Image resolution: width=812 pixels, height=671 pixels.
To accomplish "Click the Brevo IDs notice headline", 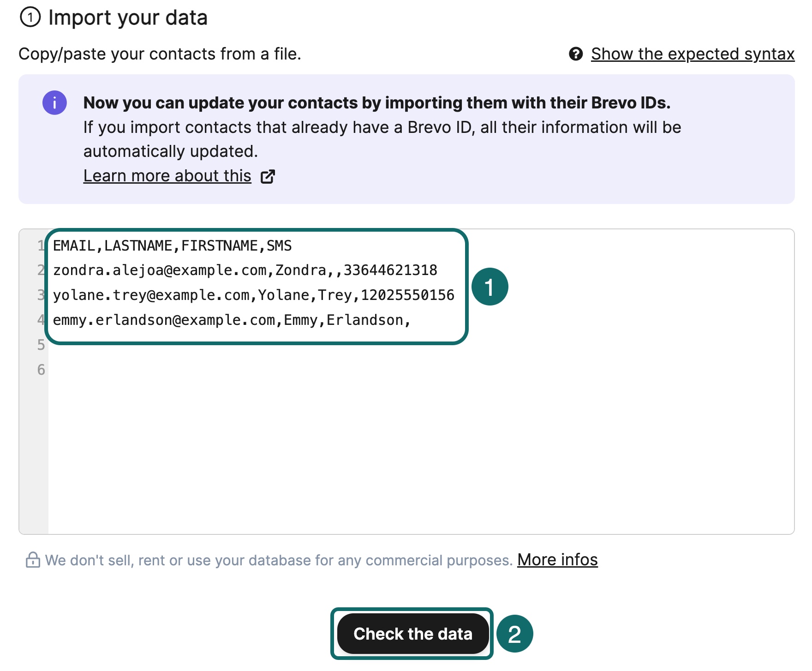I will point(376,102).
